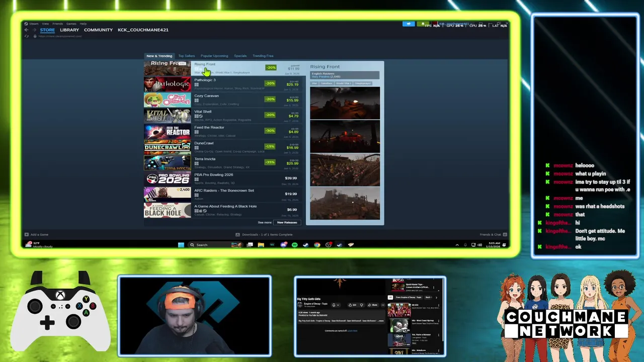Click the blue announcements megaphone button
Viewport: 644px width, 362px height.
[409, 24]
